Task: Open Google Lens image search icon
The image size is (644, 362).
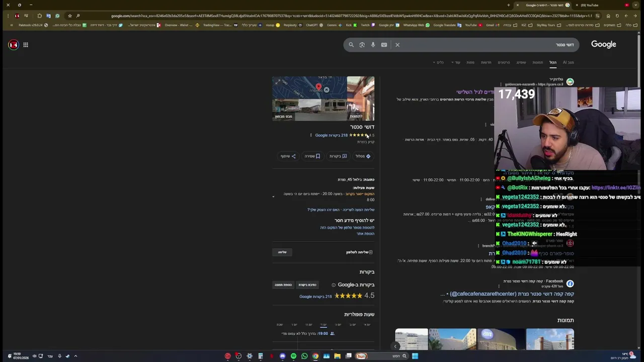Action: pyautogui.click(x=362, y=45)
